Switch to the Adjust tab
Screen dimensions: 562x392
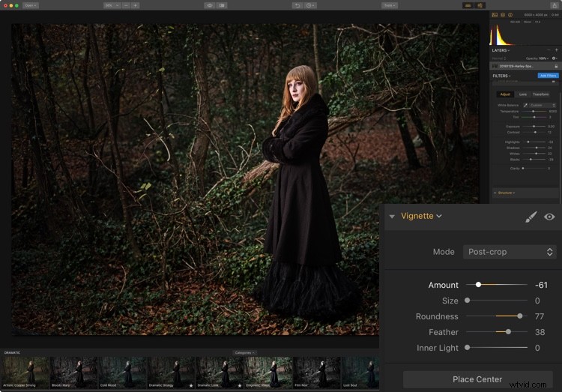[505, 94]
